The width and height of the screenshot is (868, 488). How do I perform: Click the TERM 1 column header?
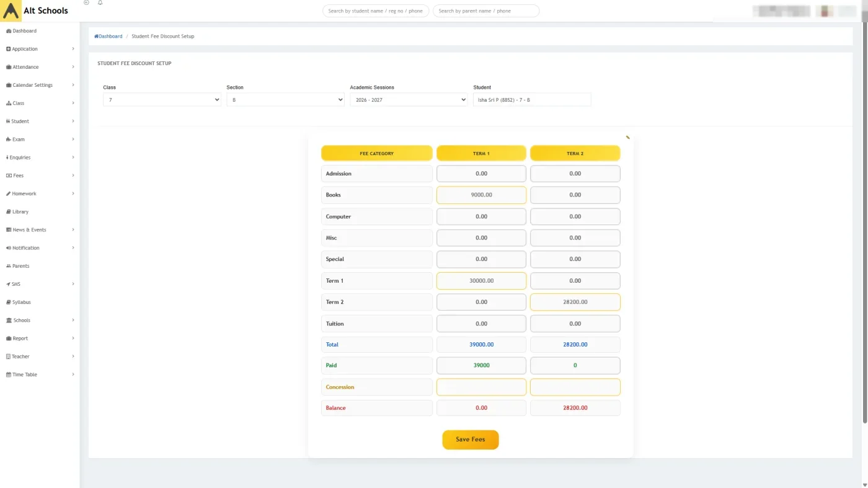click(x=481, y=153)
